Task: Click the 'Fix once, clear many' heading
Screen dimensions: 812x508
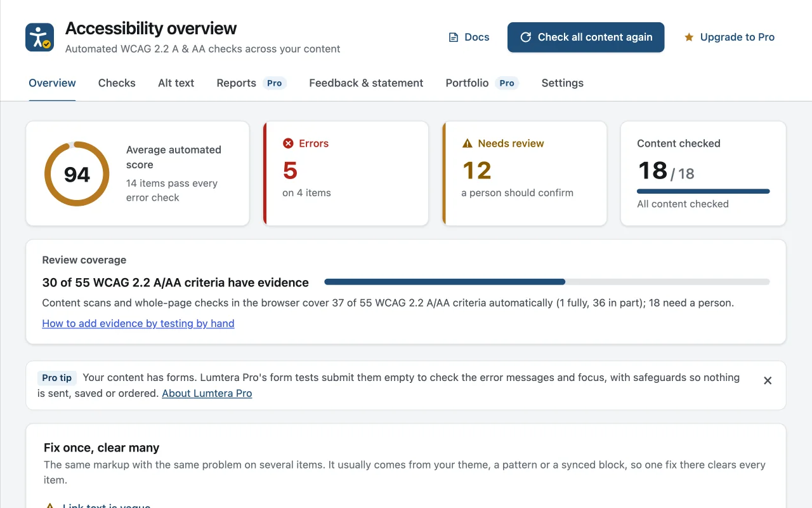Action: [x=101, y=448]
